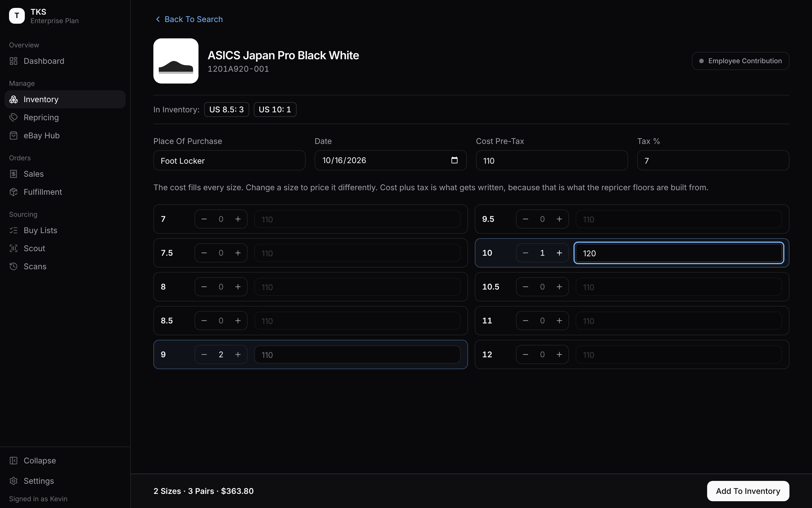Click the Date field value 10/16/2026
Image resolution: width=812 pixels, height=508 pixels.
click(344, 160)
